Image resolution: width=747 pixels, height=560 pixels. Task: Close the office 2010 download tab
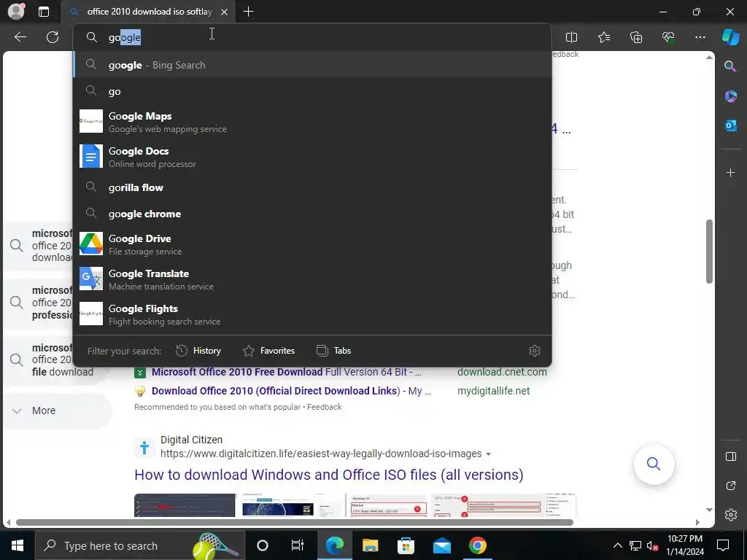coord(224,12)
